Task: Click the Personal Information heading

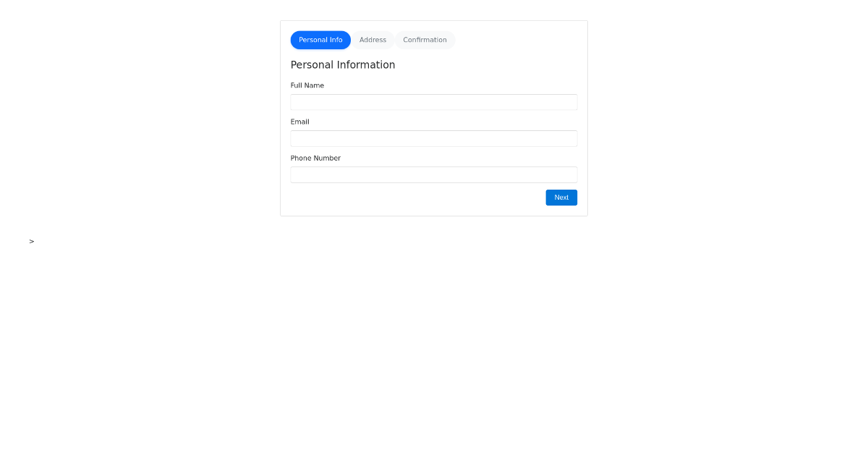Action: (343, 64)
